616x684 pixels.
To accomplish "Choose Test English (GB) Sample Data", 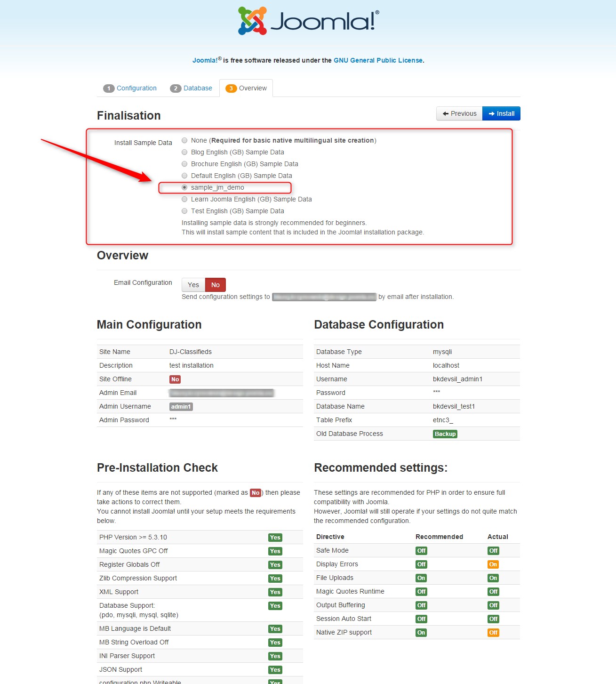I will [x=184, y=211].
